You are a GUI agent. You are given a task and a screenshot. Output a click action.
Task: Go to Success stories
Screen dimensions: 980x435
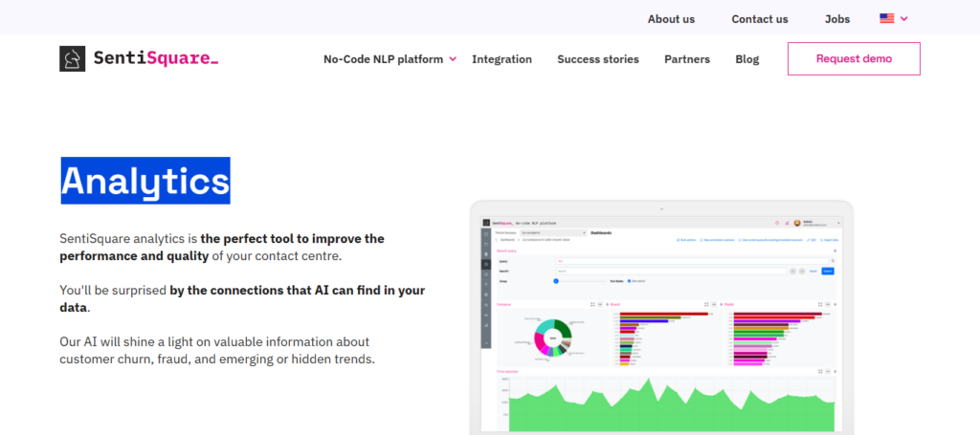[598, 59]
